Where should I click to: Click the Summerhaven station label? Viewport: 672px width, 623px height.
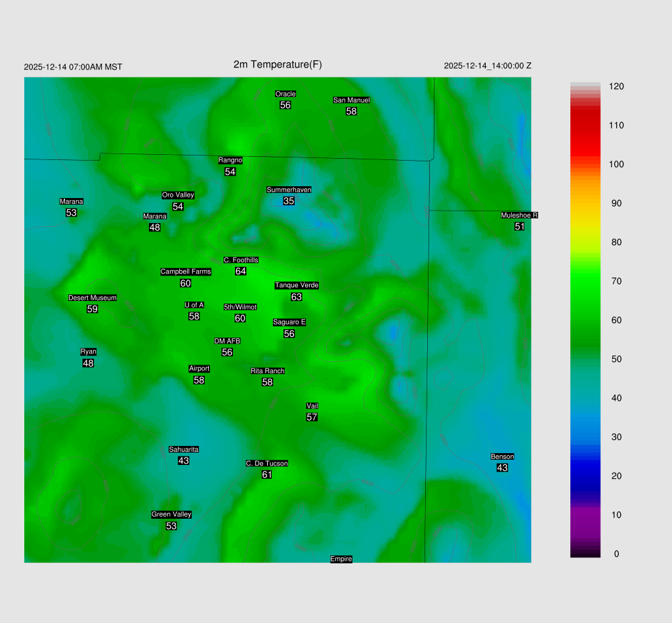pos(289,190)
